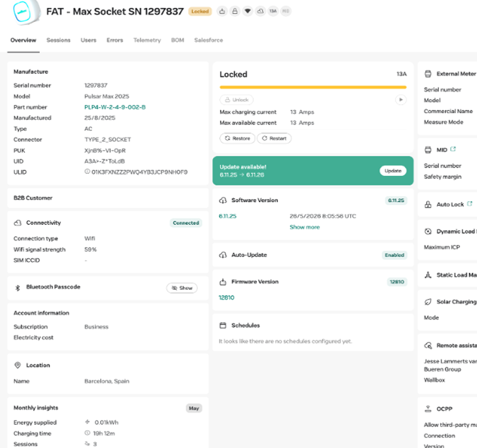The image size is (477, 448).
Task: Expand Show more under Software Version
Action: (305, 227)
